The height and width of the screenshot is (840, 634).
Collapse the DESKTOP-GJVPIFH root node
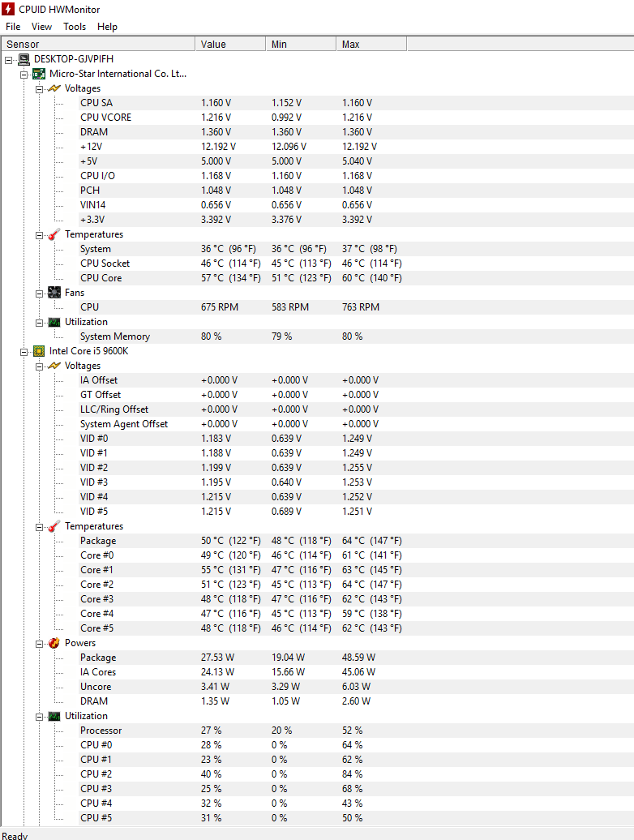[8, 60]
